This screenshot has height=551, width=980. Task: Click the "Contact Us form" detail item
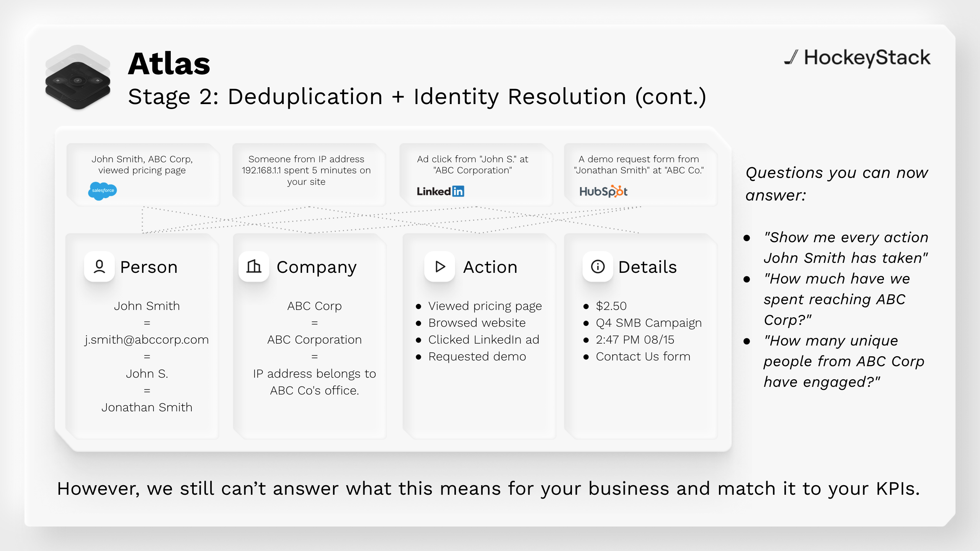click(x=643, y=357)
